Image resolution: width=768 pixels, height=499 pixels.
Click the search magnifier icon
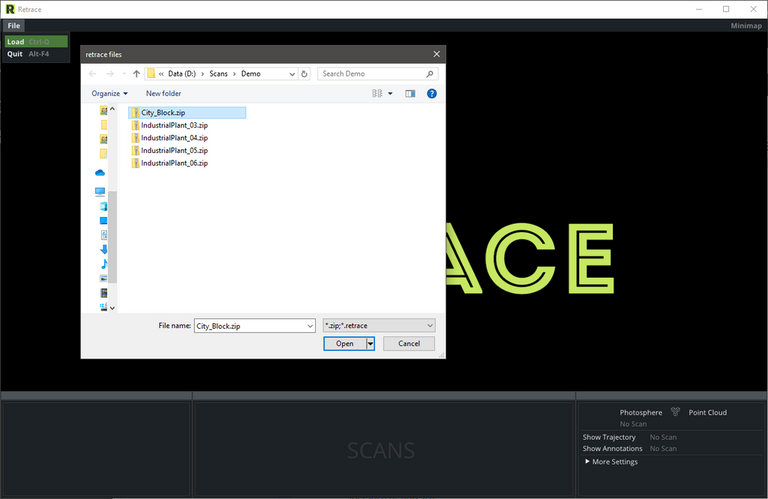(x=430, y=73)
